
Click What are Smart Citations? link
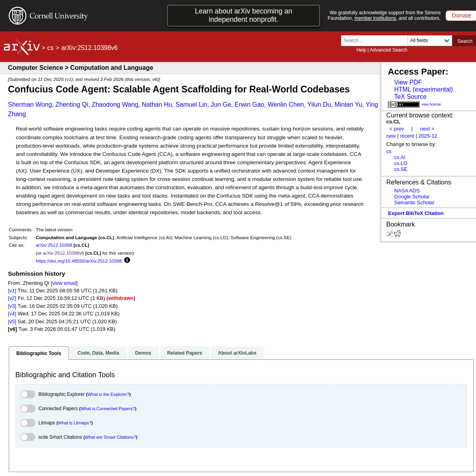[x=111, y=437]
